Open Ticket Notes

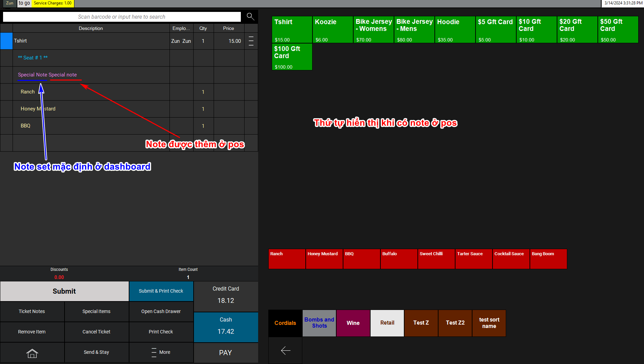32,312
